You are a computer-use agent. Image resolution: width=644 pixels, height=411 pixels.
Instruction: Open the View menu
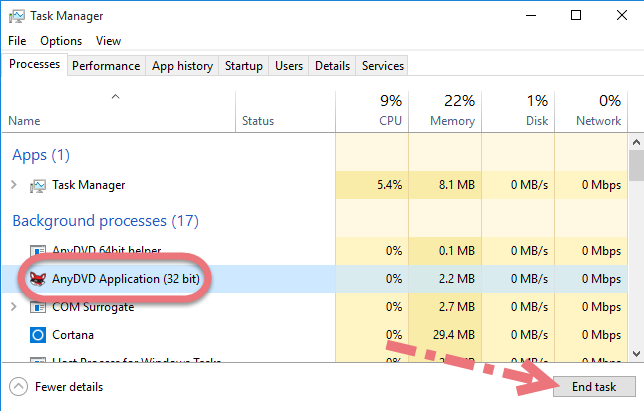tap(108, 41)
